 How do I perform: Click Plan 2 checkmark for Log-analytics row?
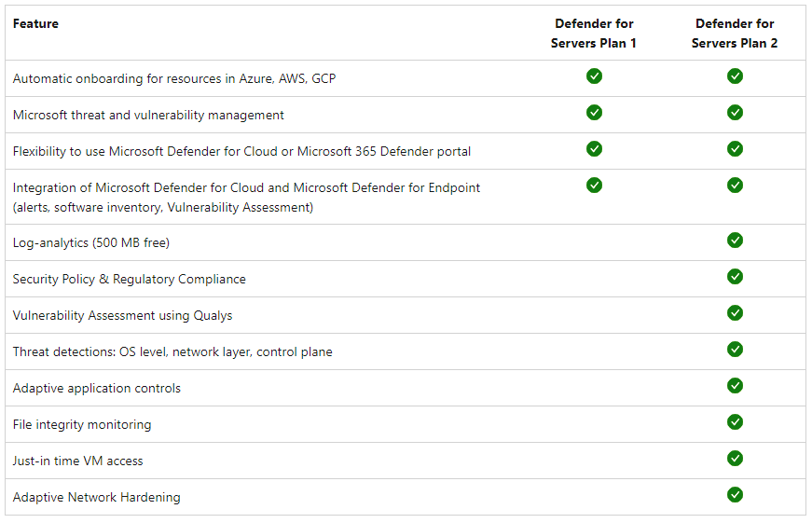click(735, 241)
